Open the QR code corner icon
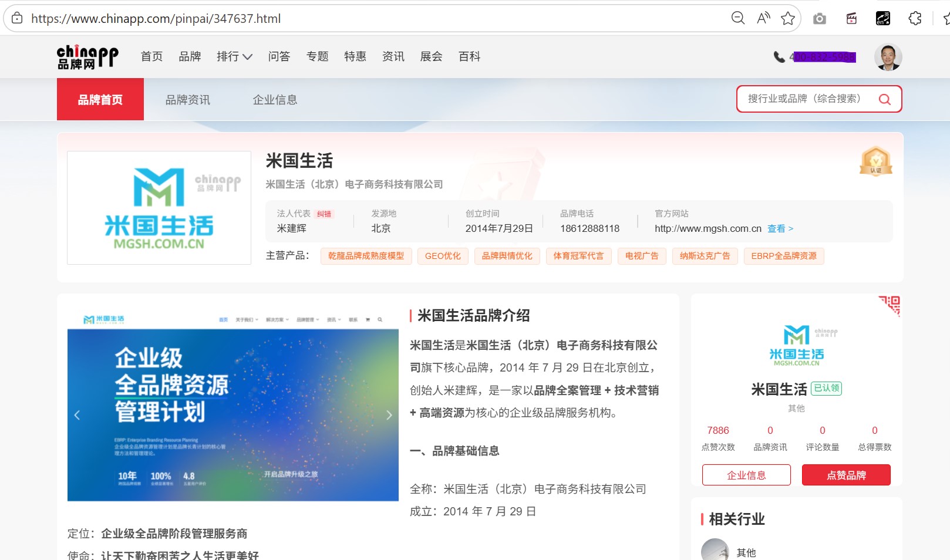950x560 pixels. (891, 305)
